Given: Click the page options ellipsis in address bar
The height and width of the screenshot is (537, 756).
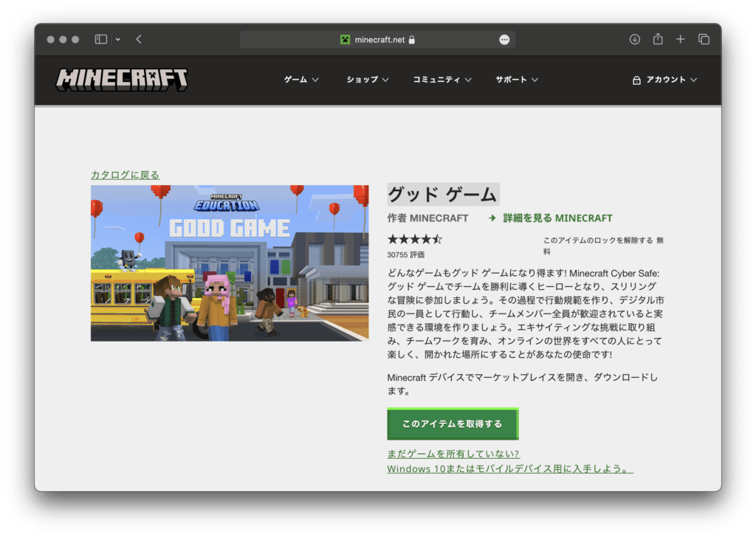Looking at the screenshot, I should [x=504, y=40].
